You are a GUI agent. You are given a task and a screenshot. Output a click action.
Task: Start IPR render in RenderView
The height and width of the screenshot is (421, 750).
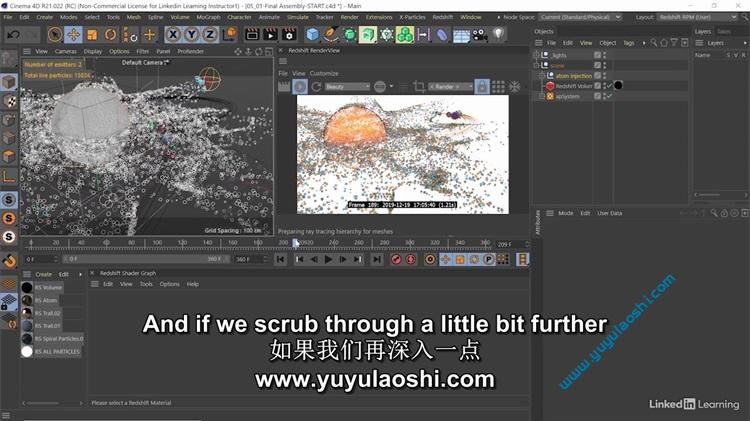pyautogui.click(x=300, y=87)
